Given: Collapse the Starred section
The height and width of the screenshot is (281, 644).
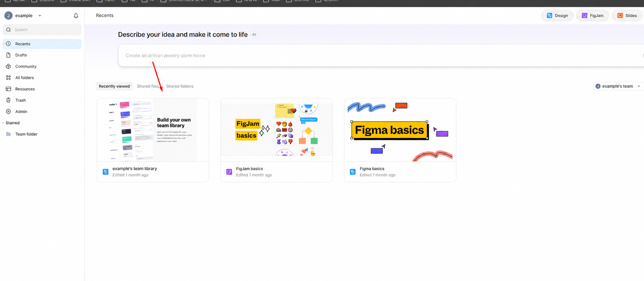Looking at the screenshot, I should [3, 123].
